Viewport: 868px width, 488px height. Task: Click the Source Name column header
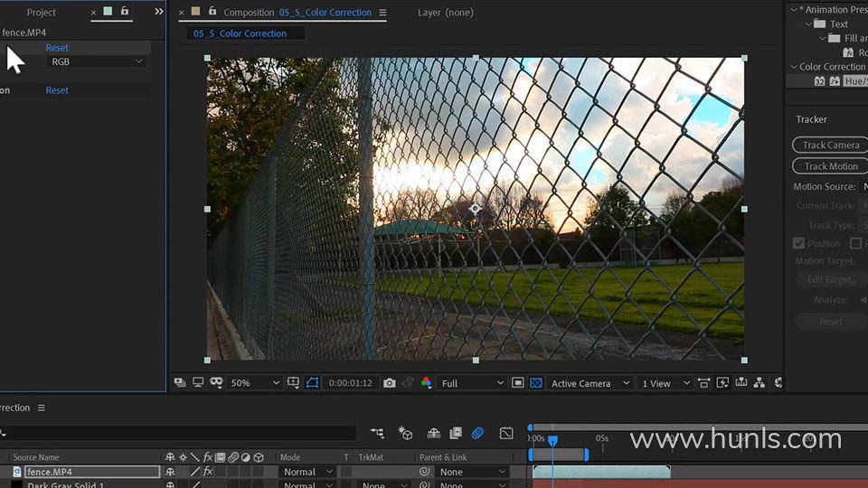pos(36,457)
